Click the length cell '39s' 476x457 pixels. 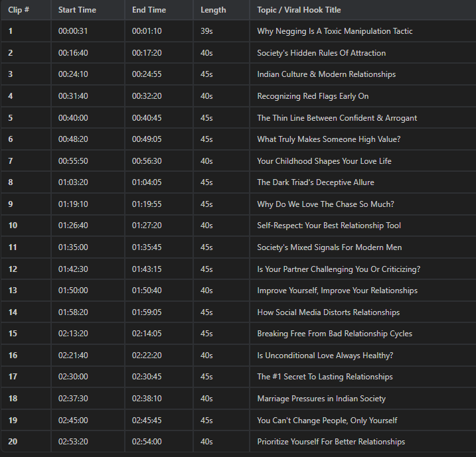[206, 31]
